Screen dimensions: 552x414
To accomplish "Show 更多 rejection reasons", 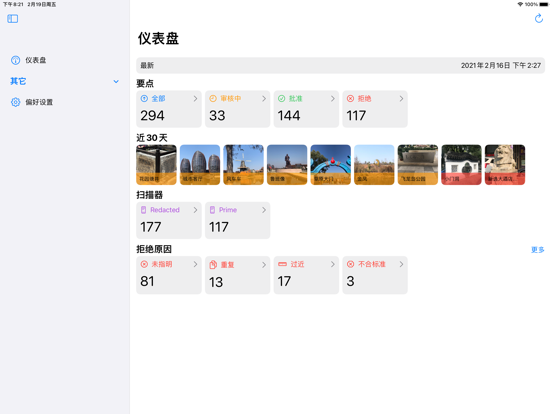I will [538, 250].
